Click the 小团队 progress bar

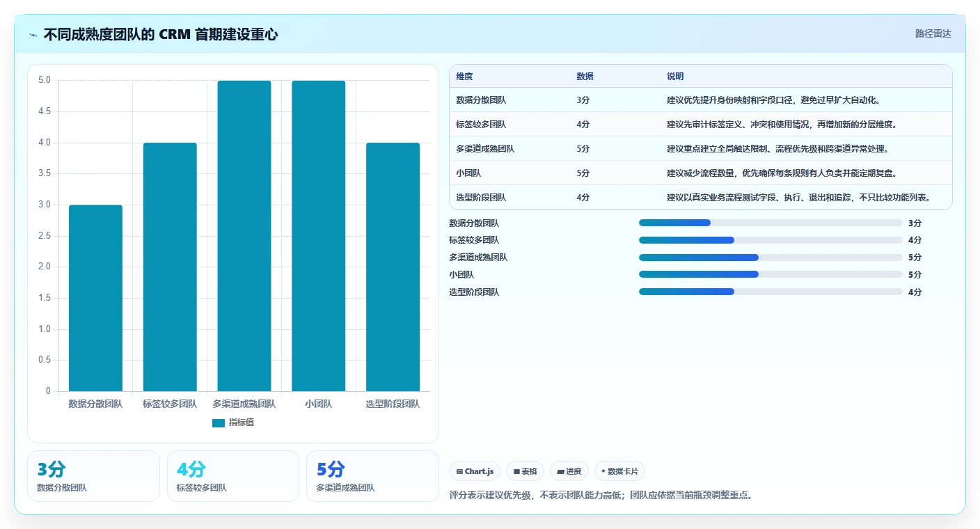770,275
